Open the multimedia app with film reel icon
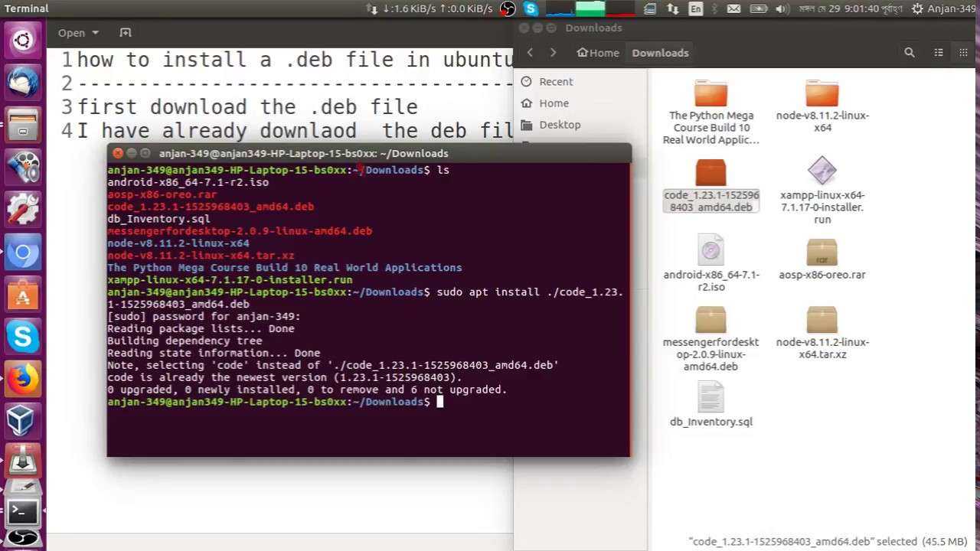 (x=22, y=166)
